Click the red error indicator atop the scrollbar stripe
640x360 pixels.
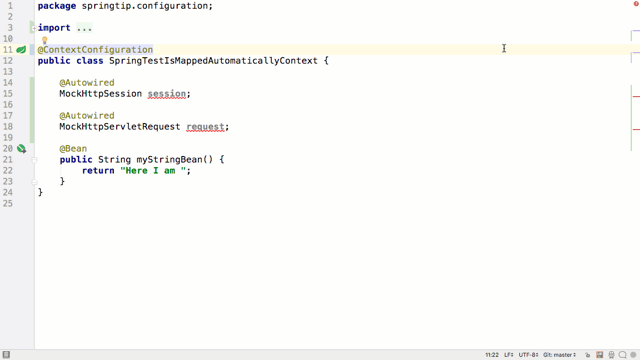coord(636,4)
